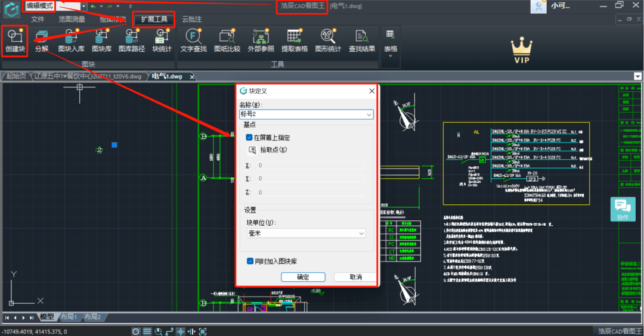
Task: Open the 编辑模式 mode dropdown arrow
Action: [83, 7]
